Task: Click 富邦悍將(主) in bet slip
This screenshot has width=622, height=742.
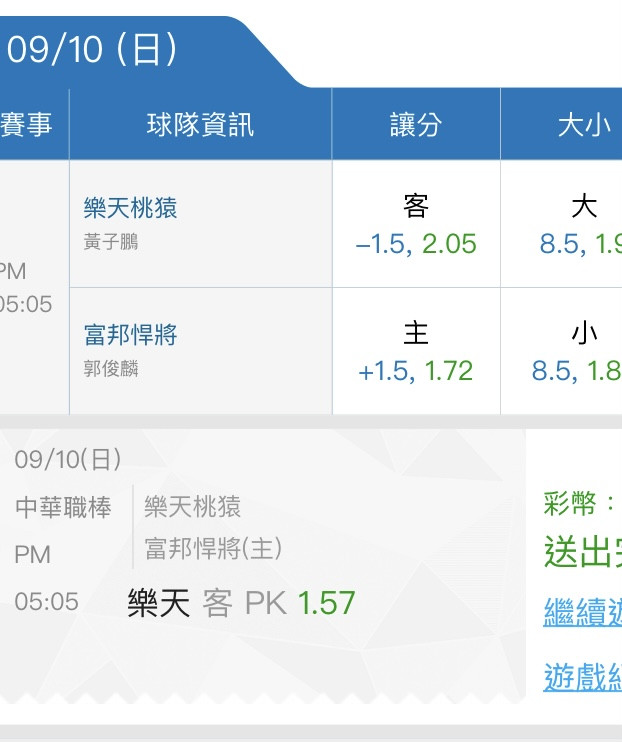Action: pos(213,548)
